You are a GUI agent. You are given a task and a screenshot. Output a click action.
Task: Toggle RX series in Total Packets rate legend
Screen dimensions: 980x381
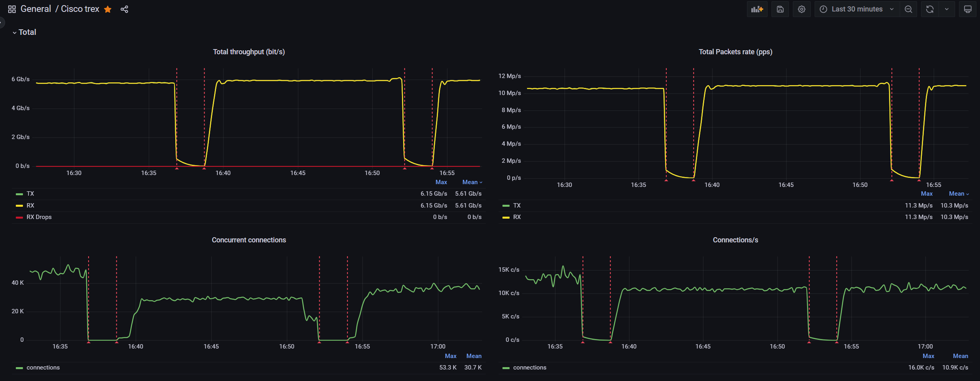click(517, 217)
